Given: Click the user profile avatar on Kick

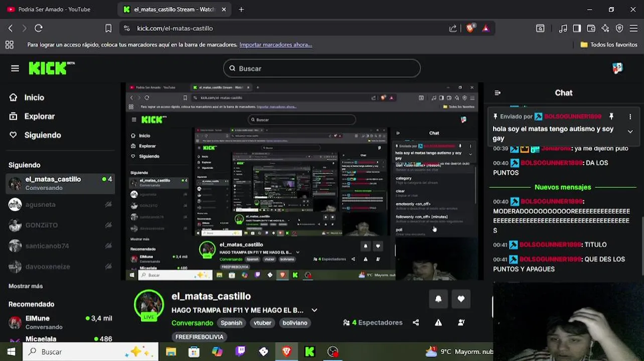Looking at the screenshot, I should point(617,68).
